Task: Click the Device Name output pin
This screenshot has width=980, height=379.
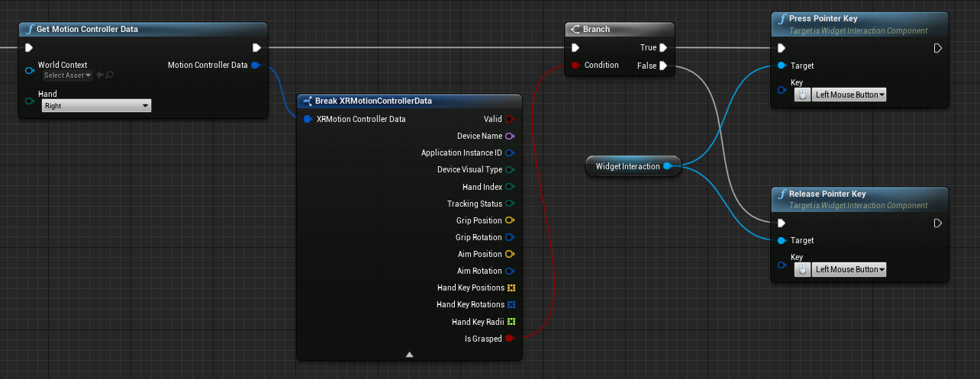Action: click(510, 136)
